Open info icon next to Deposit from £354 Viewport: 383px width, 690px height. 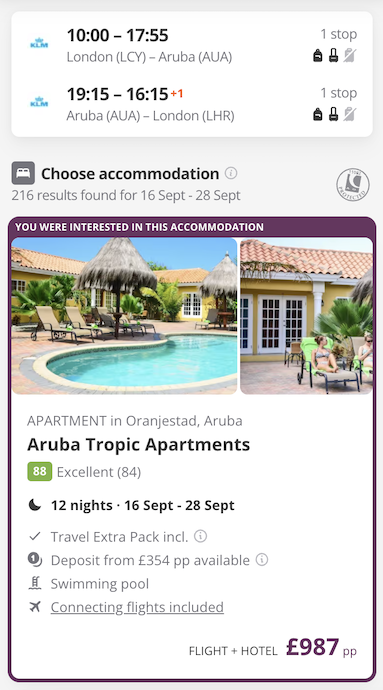[x=262, y=560]
